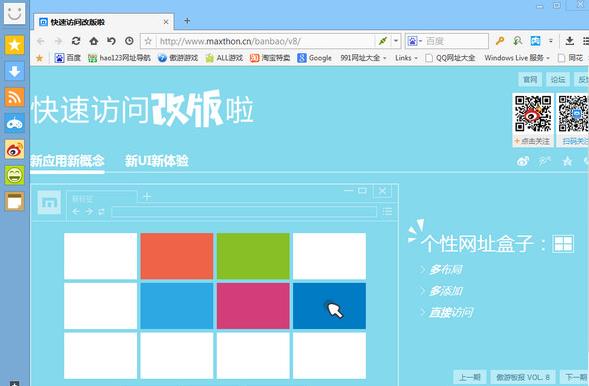This screenshot has width=589, height=386.
Task: Click the 论坛 link button
Action: click(x=557, y=79)
